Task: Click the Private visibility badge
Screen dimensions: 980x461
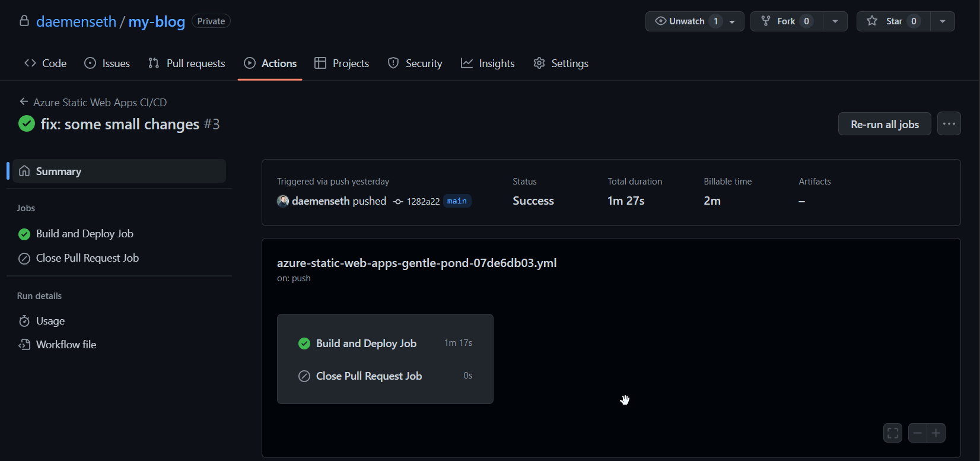Action: [211, 21]
